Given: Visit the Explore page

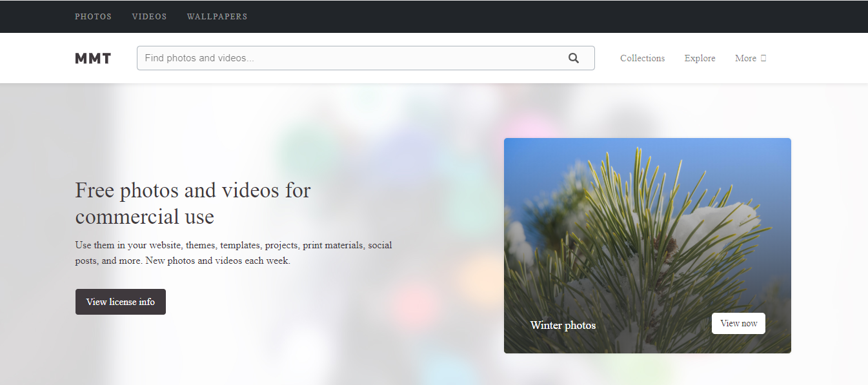Looking at the screenshot, I should [x=700, y=58].
